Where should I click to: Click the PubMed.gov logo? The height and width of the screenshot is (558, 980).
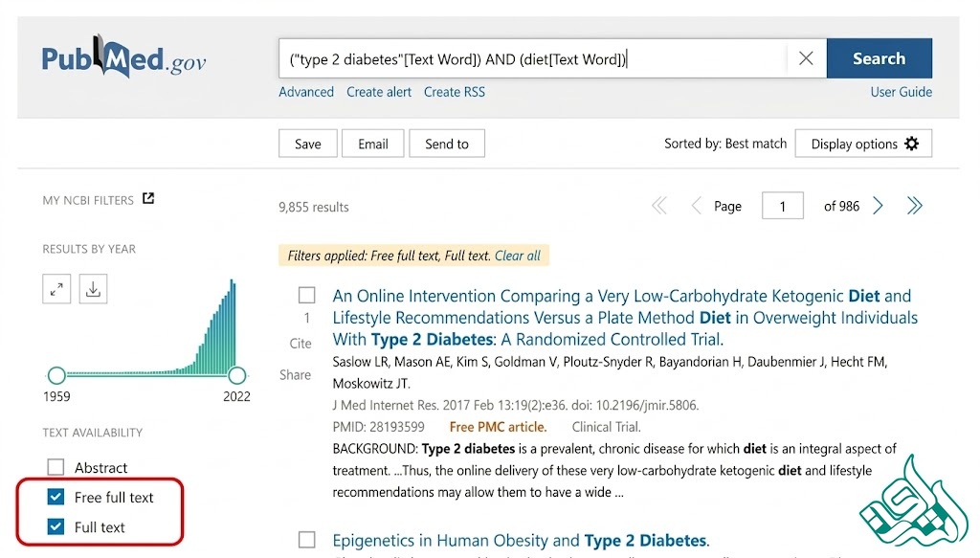pyautogui.click(x=123, y=57)
